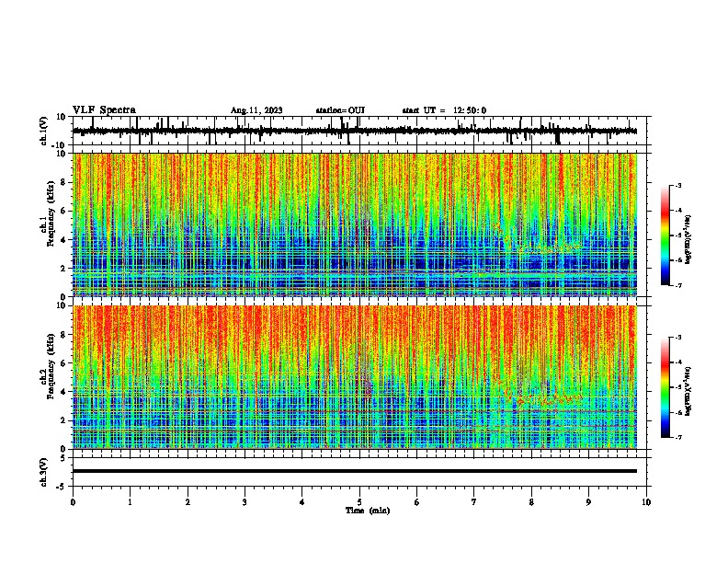
Task: Click the 'Time (min)' x-axis label
Action: (x=368, y=511)
